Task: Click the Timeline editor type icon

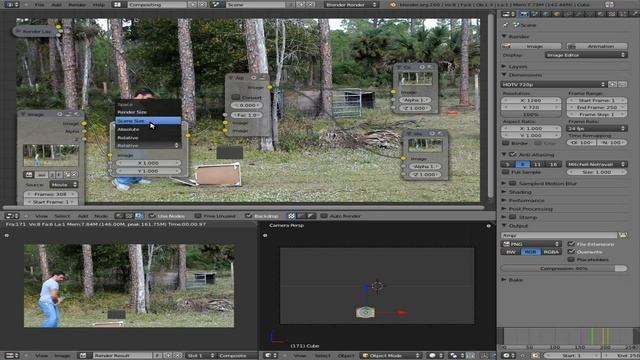Action: [509, 356]
